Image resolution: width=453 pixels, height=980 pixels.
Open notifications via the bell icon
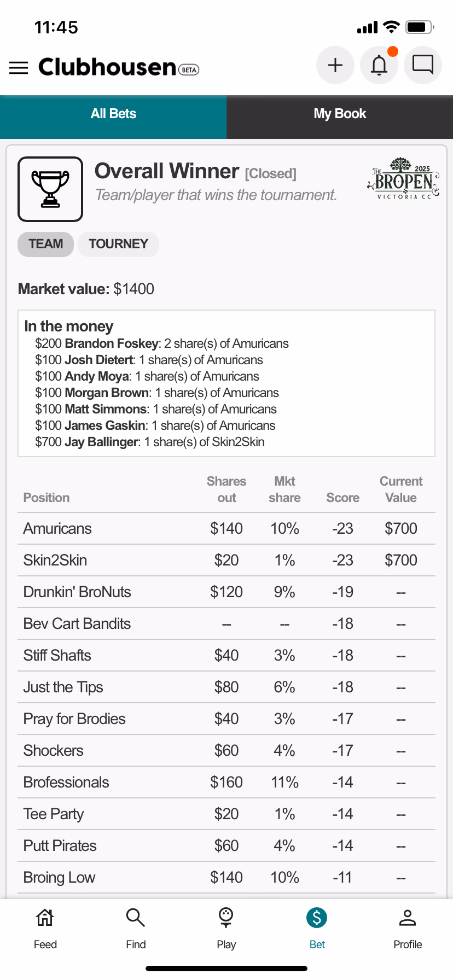379,65
